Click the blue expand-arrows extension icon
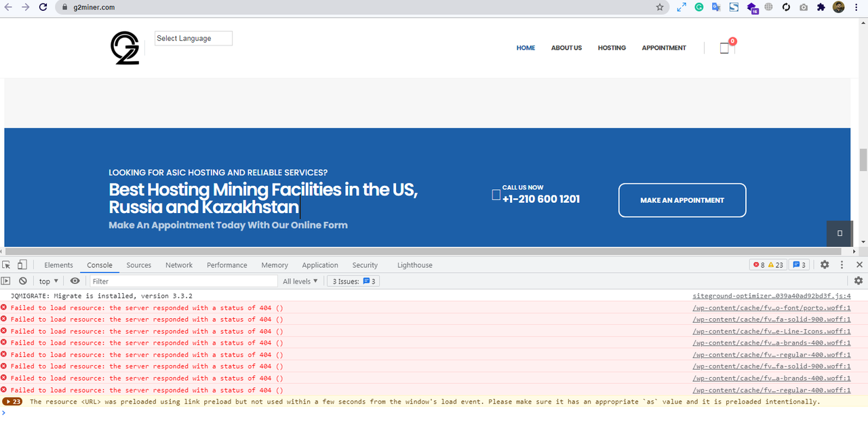The height and width of the screenshot is (443, 868). (682, 7)
